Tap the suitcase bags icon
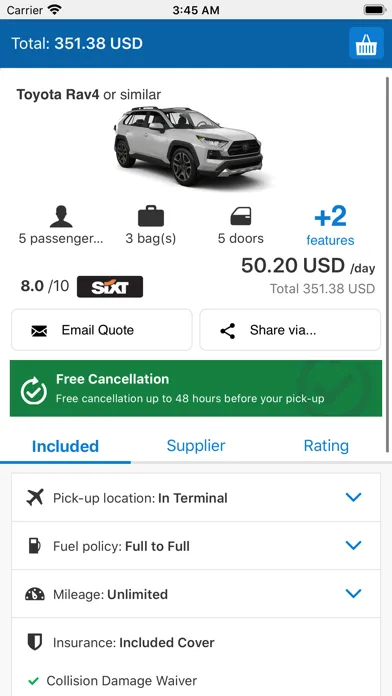Screen dimensions: 392x696 (x=151, y=216)
